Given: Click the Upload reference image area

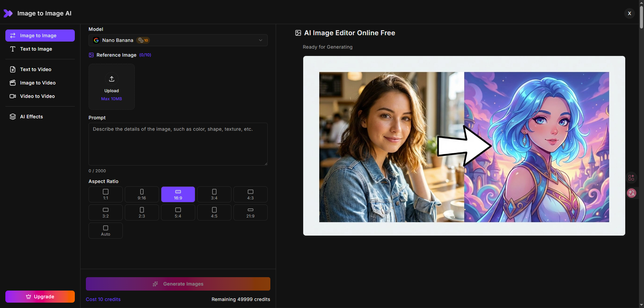Looking at the screenshot, I should tap(111, 86).
